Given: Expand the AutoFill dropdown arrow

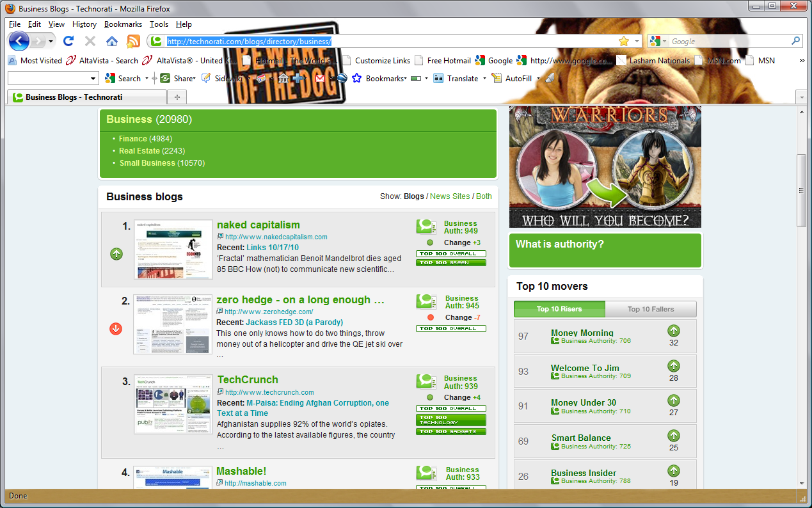Looking at the screenshot, I should 539,79.
